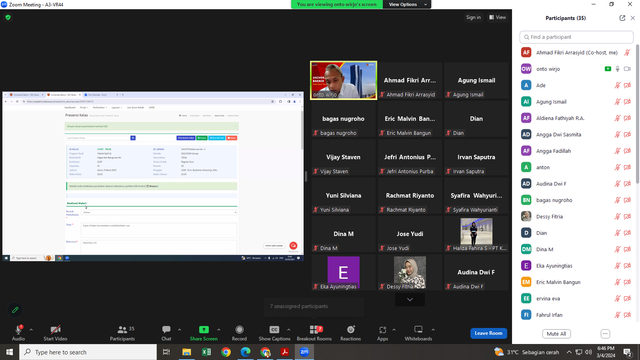Viewport: 640px width, 360px height.
Task: Click the Start Video camera icon
Action: coord(56,330)
